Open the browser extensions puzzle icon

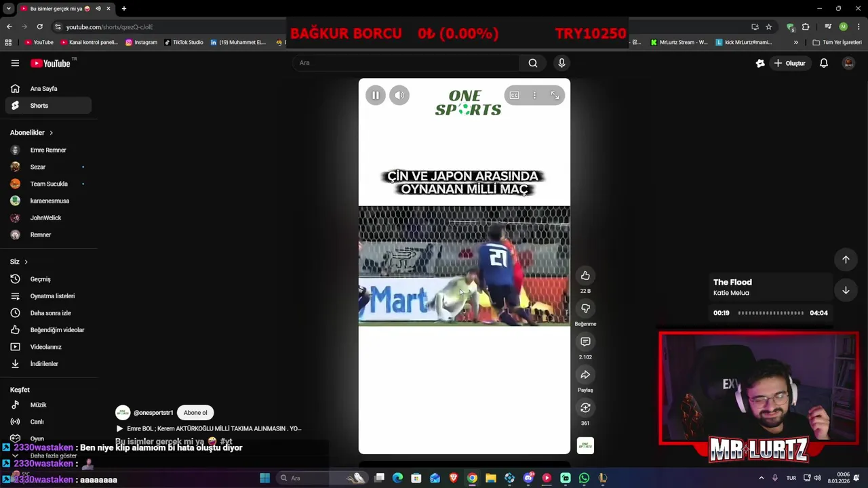(x=806, y=26)
